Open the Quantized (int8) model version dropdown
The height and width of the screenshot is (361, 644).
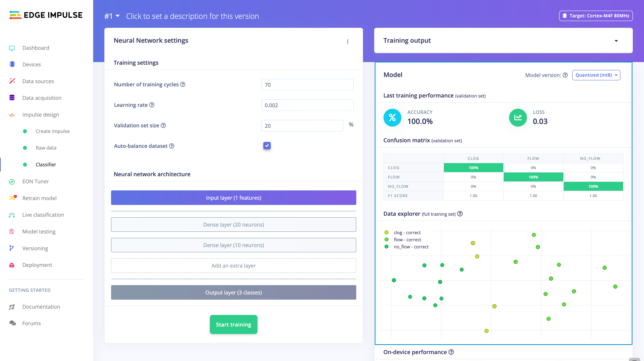coord(596,75)
